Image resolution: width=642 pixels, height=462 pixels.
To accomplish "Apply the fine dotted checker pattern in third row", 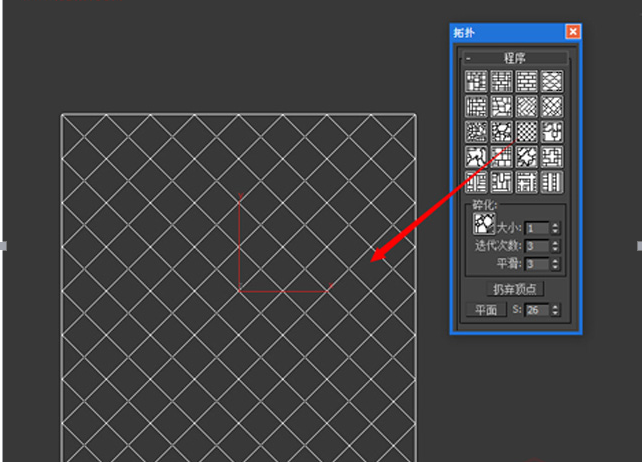I will point(527,131).
